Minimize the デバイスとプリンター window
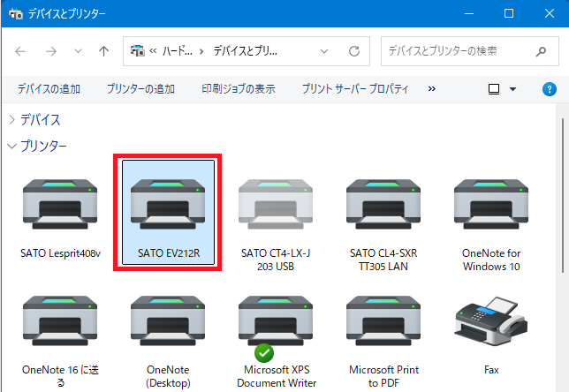This screenshot has width=569, height=392. (469, 13)
